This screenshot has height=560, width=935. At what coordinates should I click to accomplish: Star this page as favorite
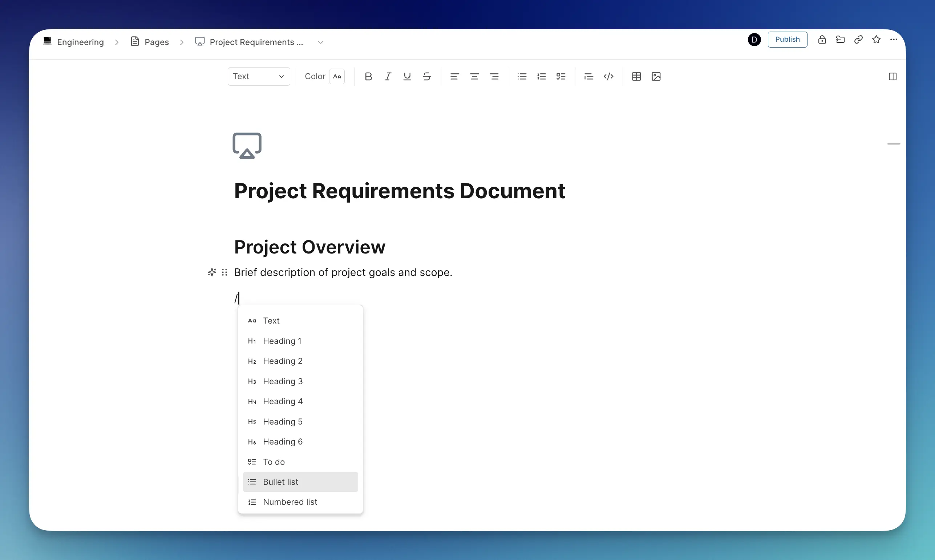click(876, 40)
